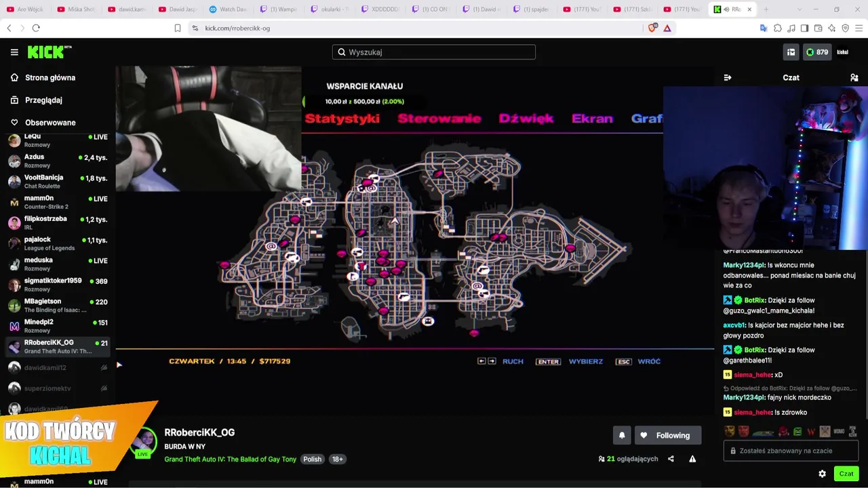Open the Brave Rewards triangle icon

[667, 28]
